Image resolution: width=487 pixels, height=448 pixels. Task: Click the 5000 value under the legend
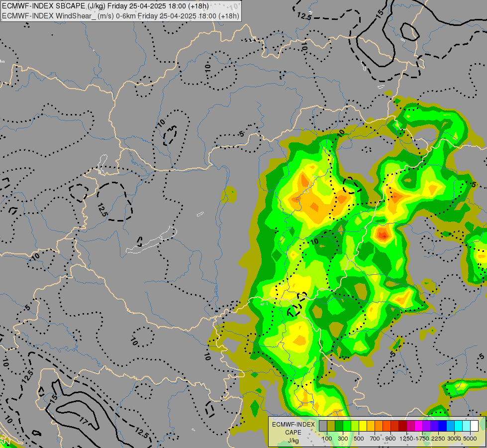470,439
